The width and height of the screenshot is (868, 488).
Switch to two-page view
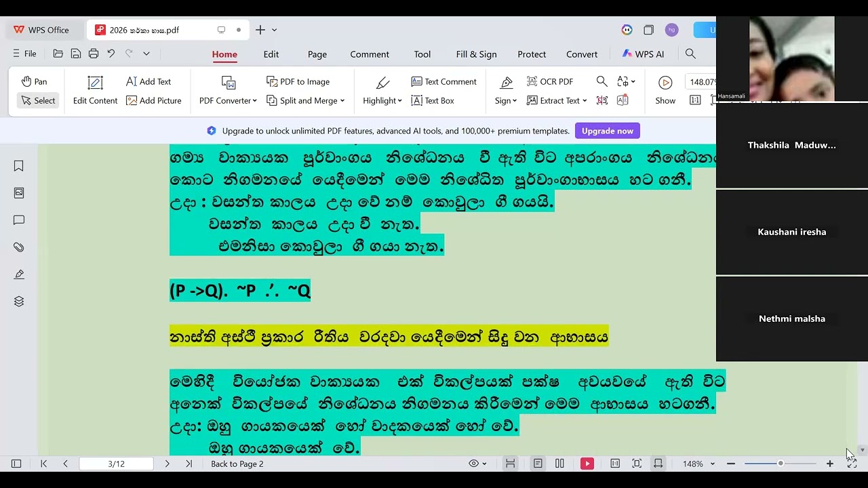(559, 464)
